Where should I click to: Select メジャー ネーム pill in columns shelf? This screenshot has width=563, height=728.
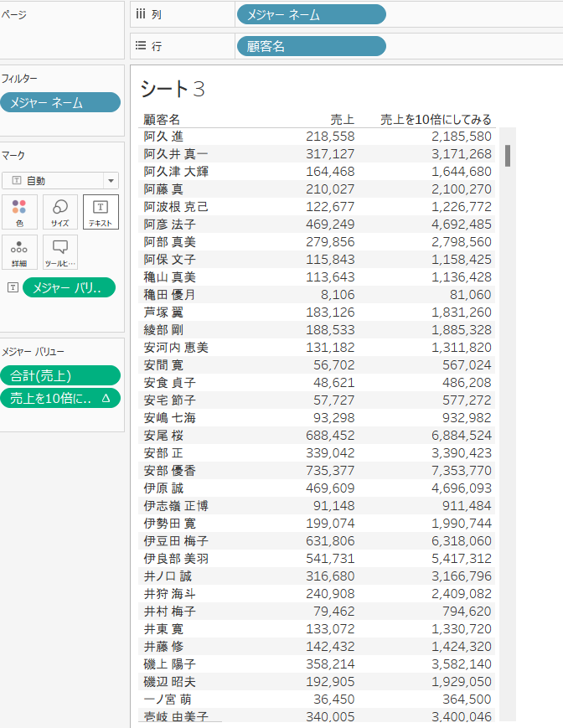point(312,15)
